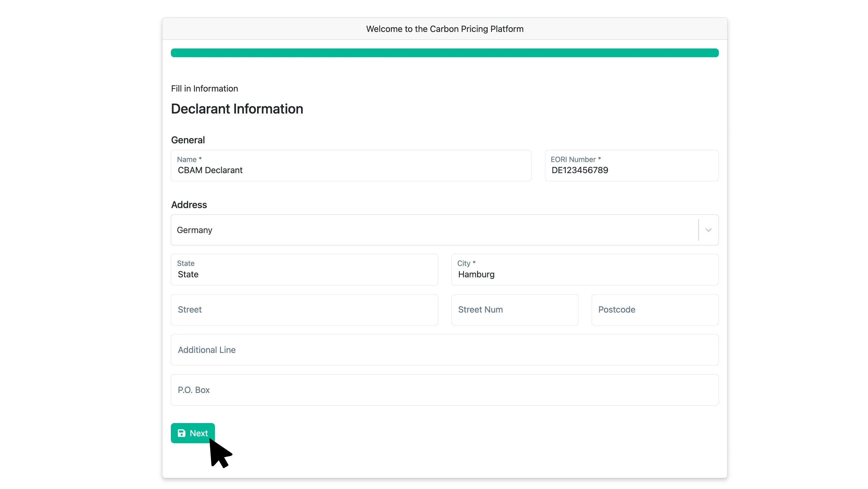Click the 'Welcome to the Carbon Pricing Platform' title
The width and height of the screenshot is (868, 489).
click(x=445, y=29)
